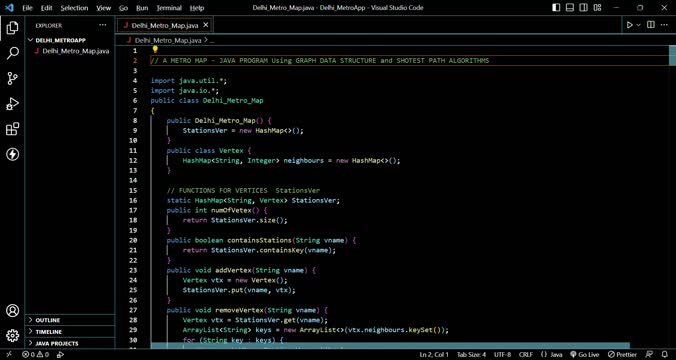Select Delhi_Metro_Map.java in Explorer tree
This screenshot has height=360, width=676.
click(71, 51)
